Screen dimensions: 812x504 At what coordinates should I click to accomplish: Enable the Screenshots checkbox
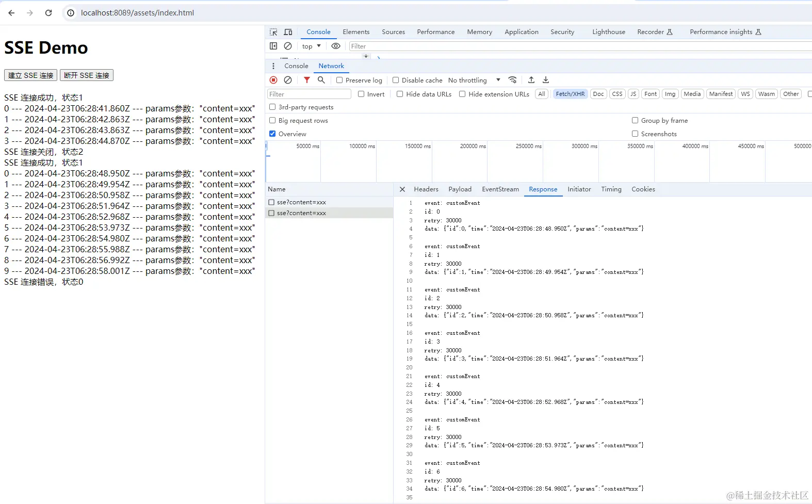click(x=635, y=134)
